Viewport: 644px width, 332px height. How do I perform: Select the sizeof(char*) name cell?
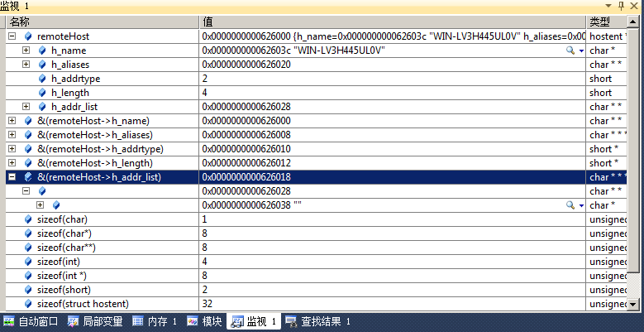click(103, 233)
